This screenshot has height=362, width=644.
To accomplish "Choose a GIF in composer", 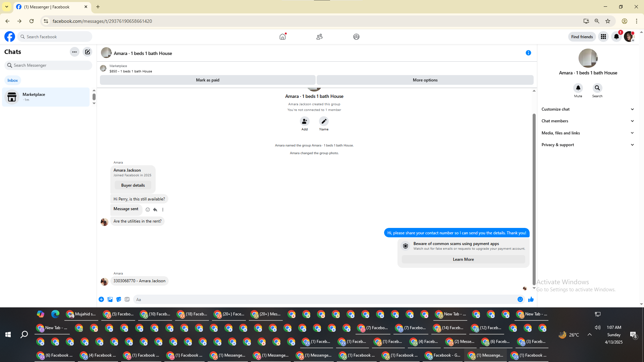I will [x=127, y=299].
